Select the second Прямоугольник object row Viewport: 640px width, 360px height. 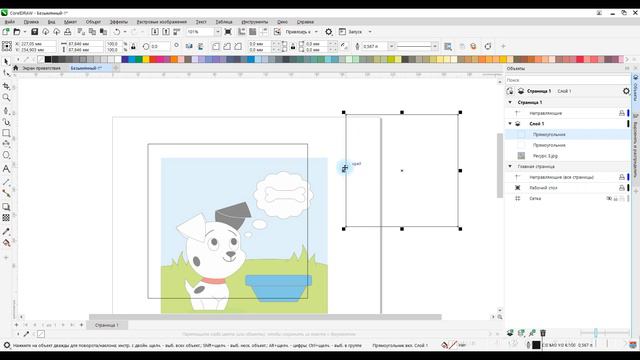pyautogui.click(x=567, y=145)
